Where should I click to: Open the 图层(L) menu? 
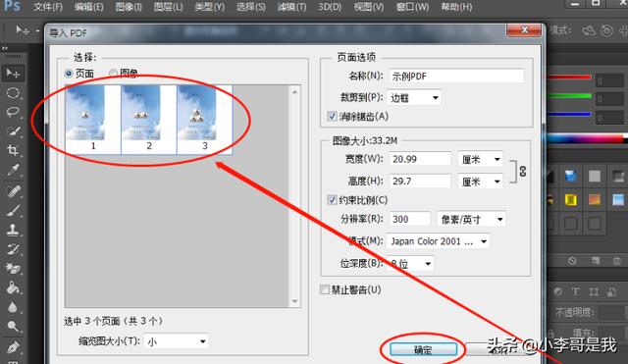point(168,7)
